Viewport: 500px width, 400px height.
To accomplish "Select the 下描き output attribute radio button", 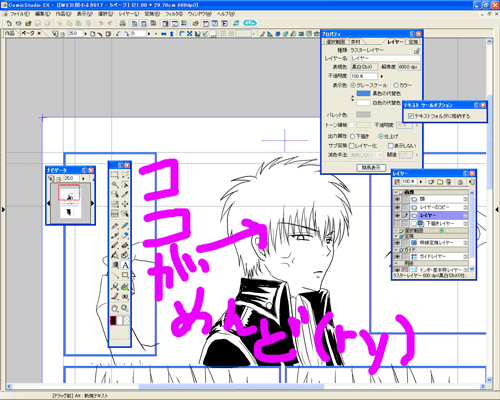I will 352,136.
